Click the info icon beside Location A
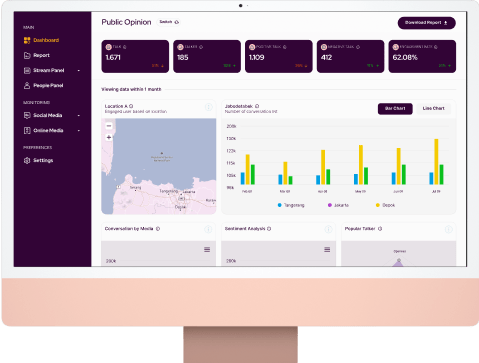479x363 pixels. tap(131, 106)
